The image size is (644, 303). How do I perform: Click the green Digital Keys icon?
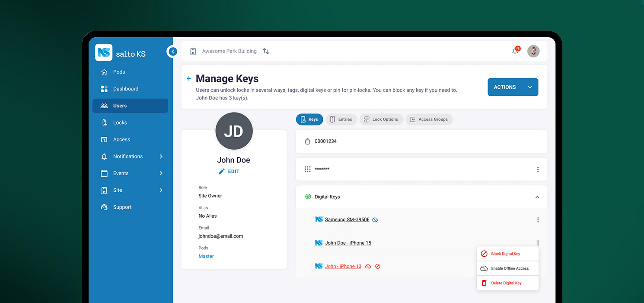tap(308, 196)
